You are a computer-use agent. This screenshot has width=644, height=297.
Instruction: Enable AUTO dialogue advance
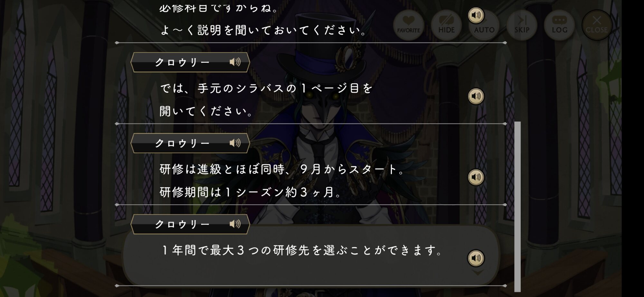coord(484,25)
